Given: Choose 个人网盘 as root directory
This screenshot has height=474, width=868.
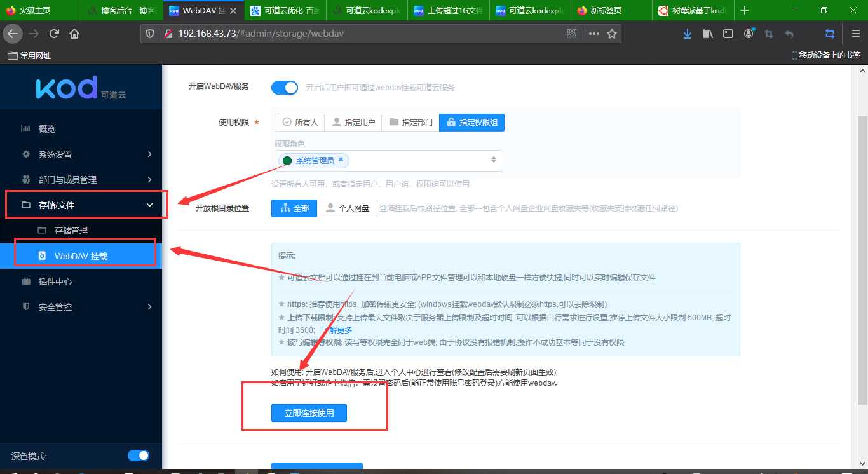Looking at the screenshot, I should (347, 208).
